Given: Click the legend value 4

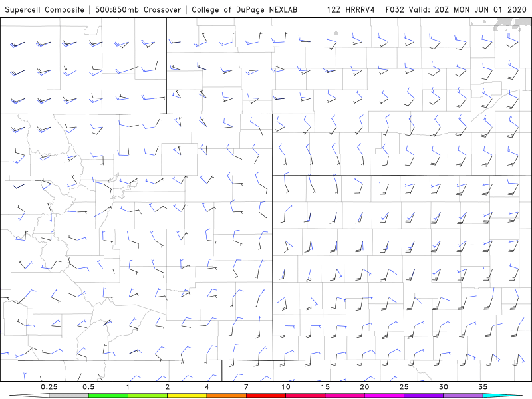Looking at the screenshot, I should tap(207, 387).
